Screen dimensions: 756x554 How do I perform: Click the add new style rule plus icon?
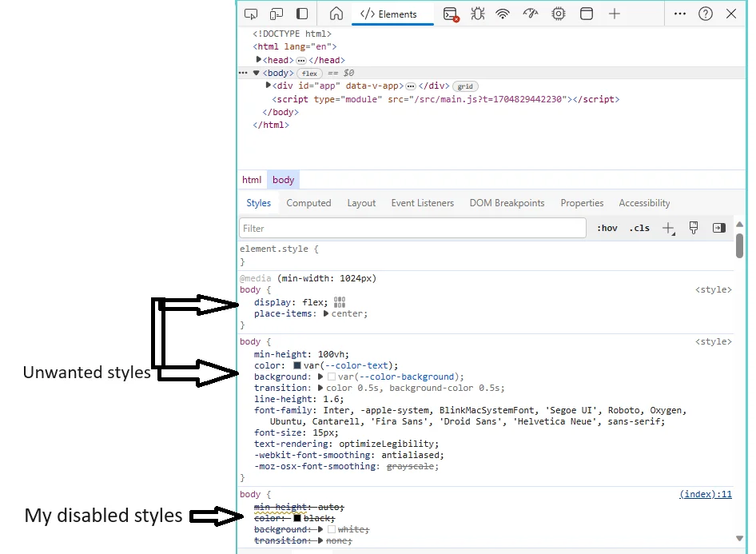669,228
